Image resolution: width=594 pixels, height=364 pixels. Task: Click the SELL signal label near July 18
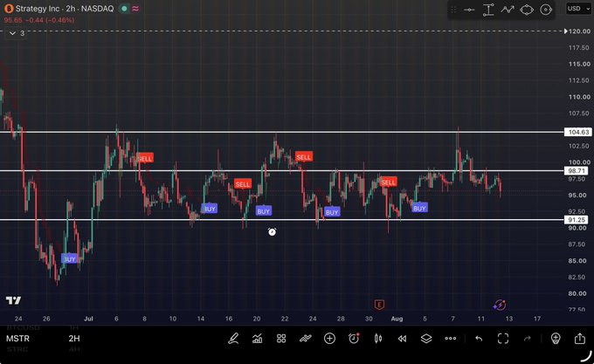[243, 184]
